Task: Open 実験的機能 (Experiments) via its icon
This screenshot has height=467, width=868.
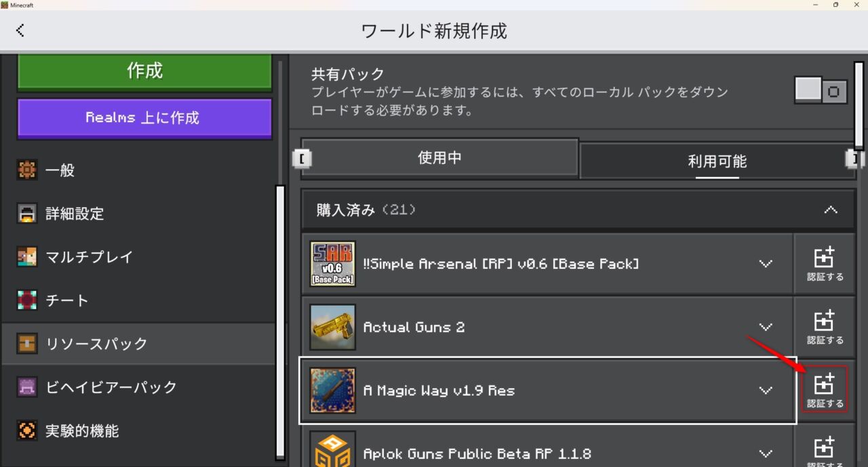Action: (27, 430)
